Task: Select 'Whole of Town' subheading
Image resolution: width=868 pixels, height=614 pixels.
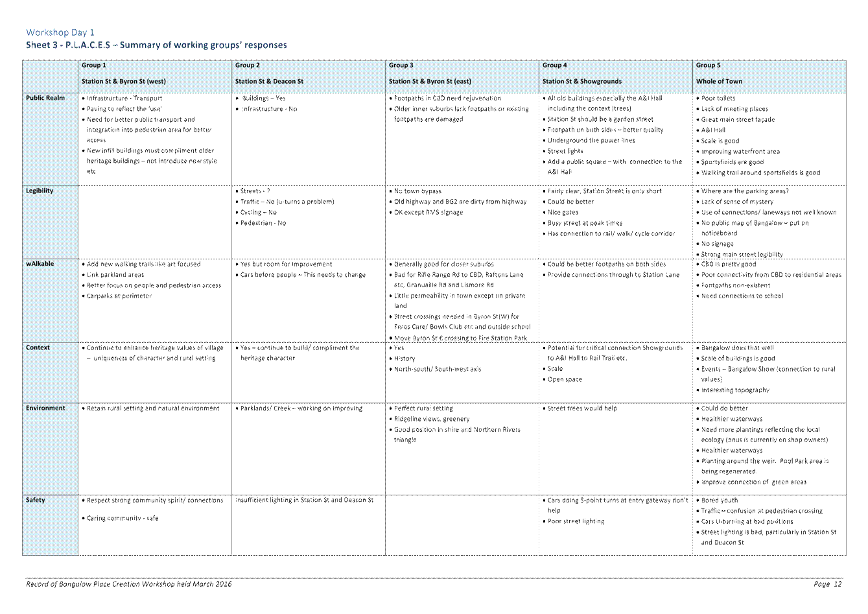Action: (x=720, y=81)
